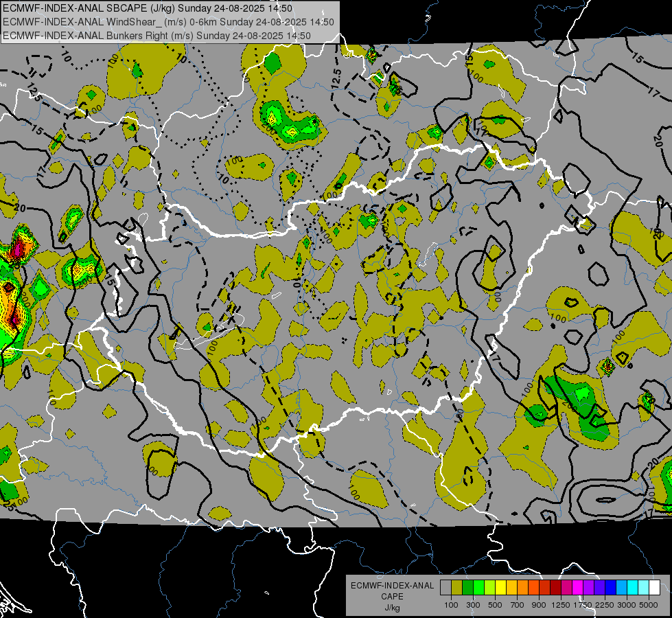Image resolution: width=672 pixels, height=618 pixels.
Task: Pick the dark red maroon legend swatch
Action: 556,588
